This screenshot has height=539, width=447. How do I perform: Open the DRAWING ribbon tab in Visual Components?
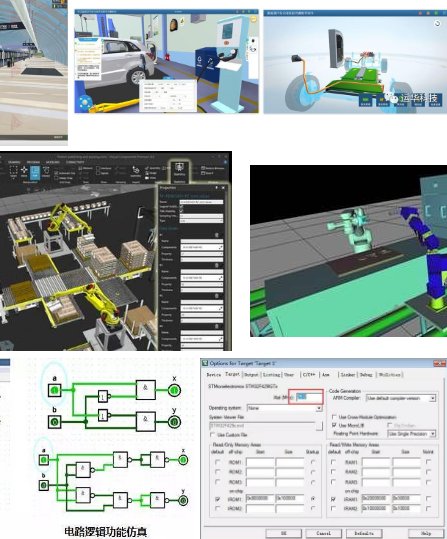click(14, 162)
